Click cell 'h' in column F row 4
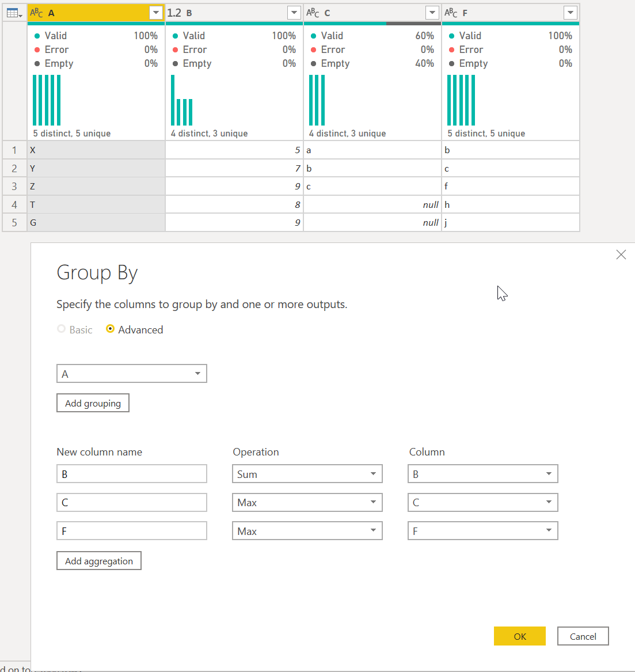 (511, 204)
